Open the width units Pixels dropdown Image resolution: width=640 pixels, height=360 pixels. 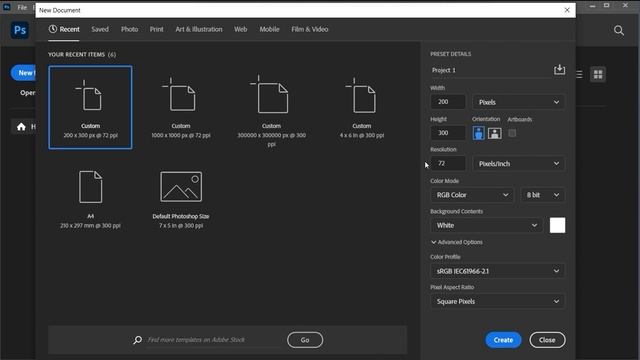[x=518, y=102]
